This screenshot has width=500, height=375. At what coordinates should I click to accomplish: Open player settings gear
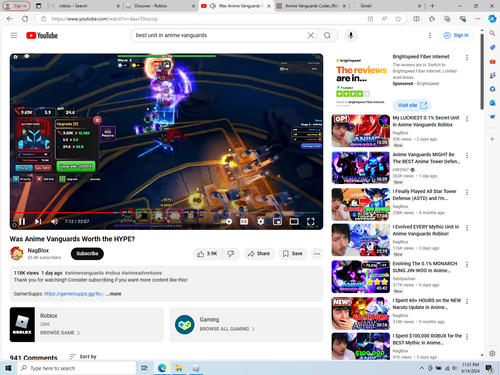click(x=261, y=221)
